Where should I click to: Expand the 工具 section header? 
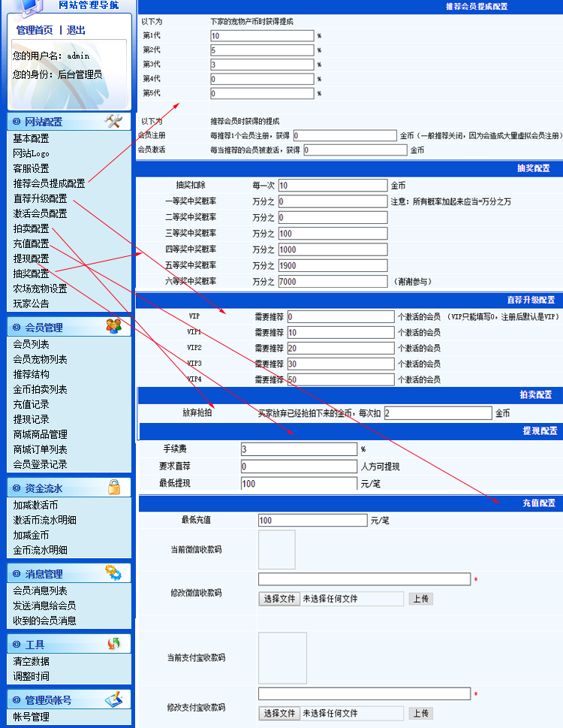[69, 645]
